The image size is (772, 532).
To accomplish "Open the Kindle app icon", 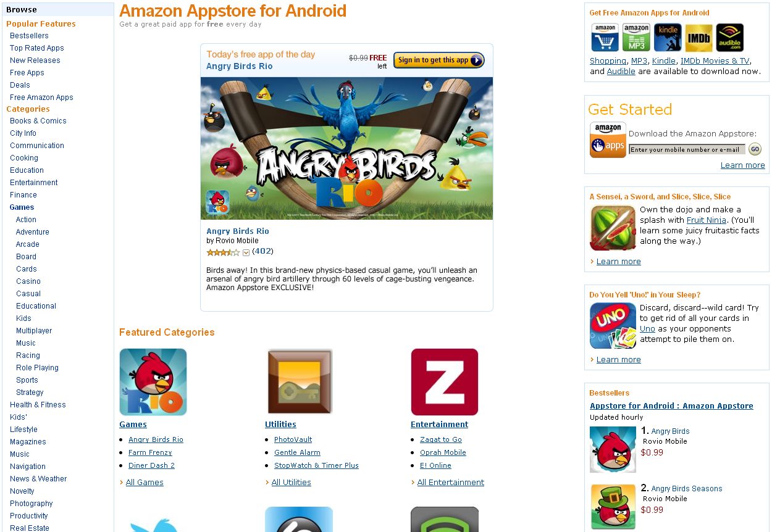I will 667,38.
